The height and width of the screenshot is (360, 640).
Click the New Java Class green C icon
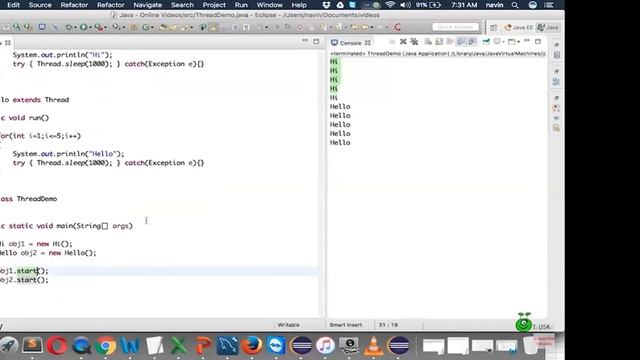coord(145,27)
